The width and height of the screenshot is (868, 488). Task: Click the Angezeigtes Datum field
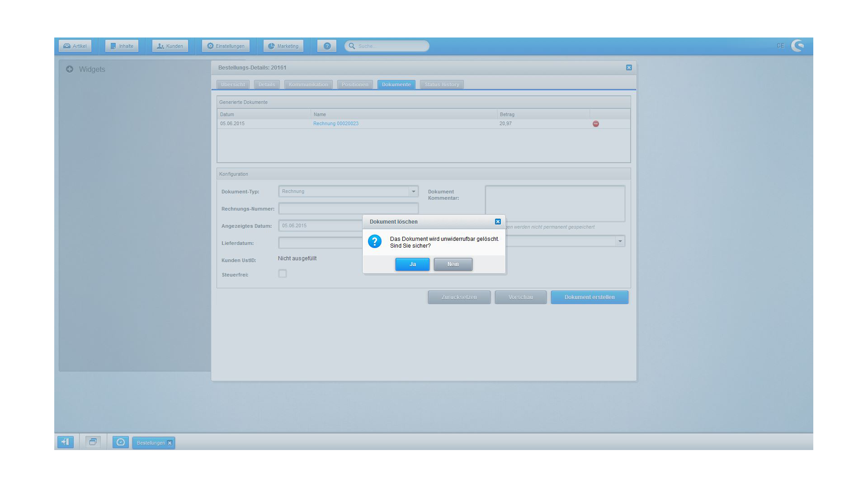(321, 226)
